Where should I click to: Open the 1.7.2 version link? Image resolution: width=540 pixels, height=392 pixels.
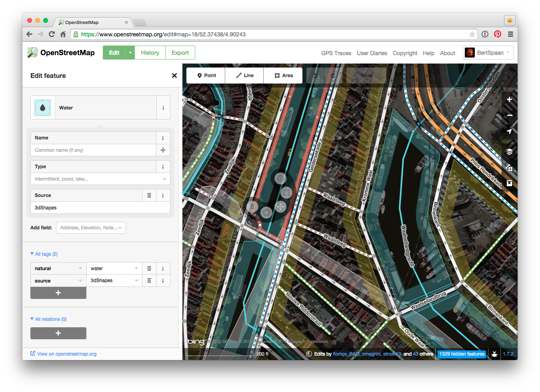tap(508, 354)
